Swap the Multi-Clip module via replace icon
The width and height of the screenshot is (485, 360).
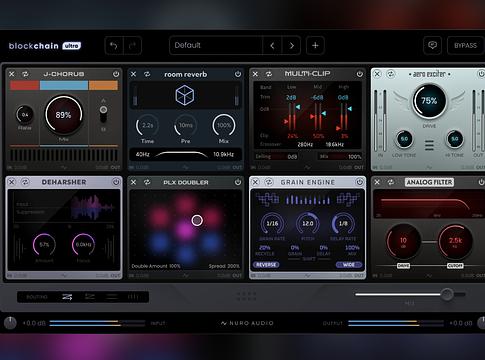[x=269, y=74]
